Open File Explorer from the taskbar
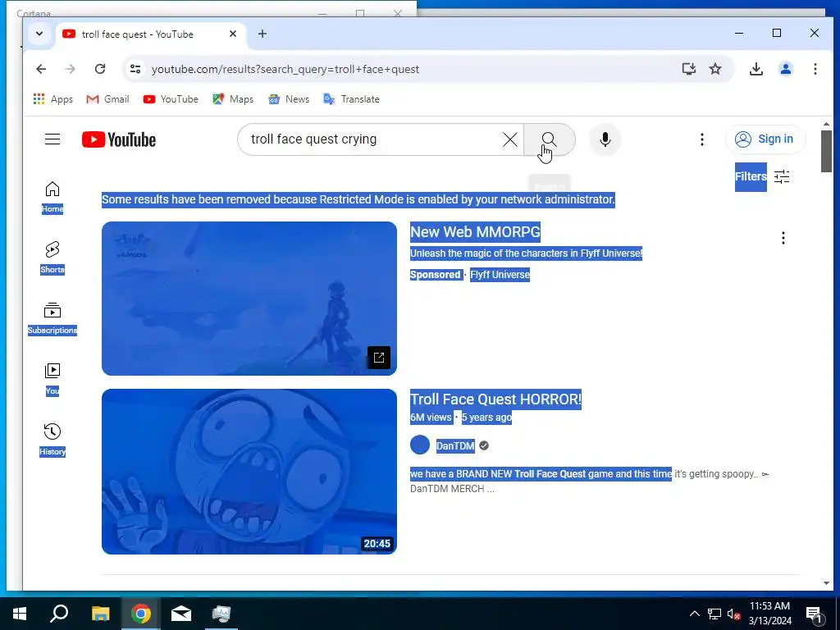The width and height of the screenshot is (840, 630). click(100, 614)
